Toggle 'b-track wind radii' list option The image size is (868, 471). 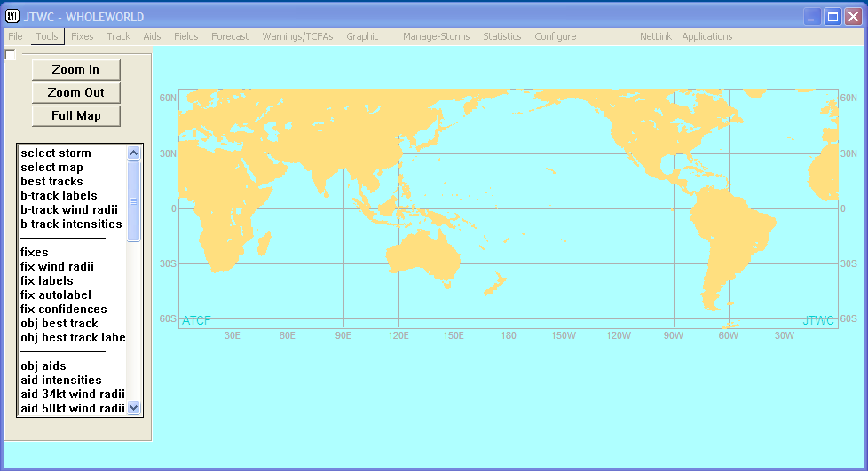pyautogui.click(x=69, y=209)
